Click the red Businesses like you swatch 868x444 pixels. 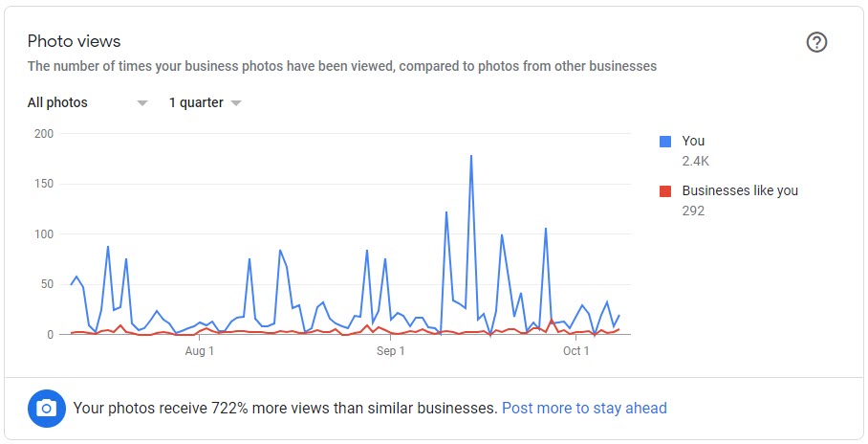pos(665,191)
